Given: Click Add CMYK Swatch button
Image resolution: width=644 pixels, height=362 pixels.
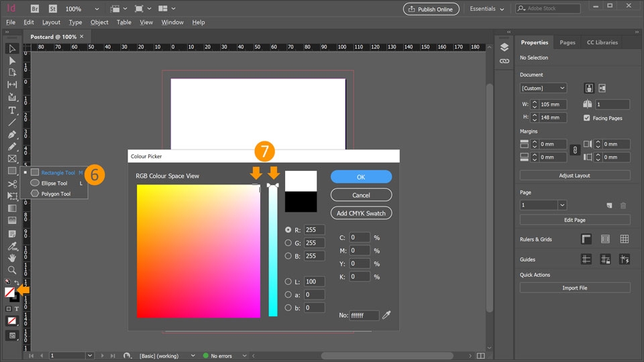Looking at the screenshot, I should (361, 213).
